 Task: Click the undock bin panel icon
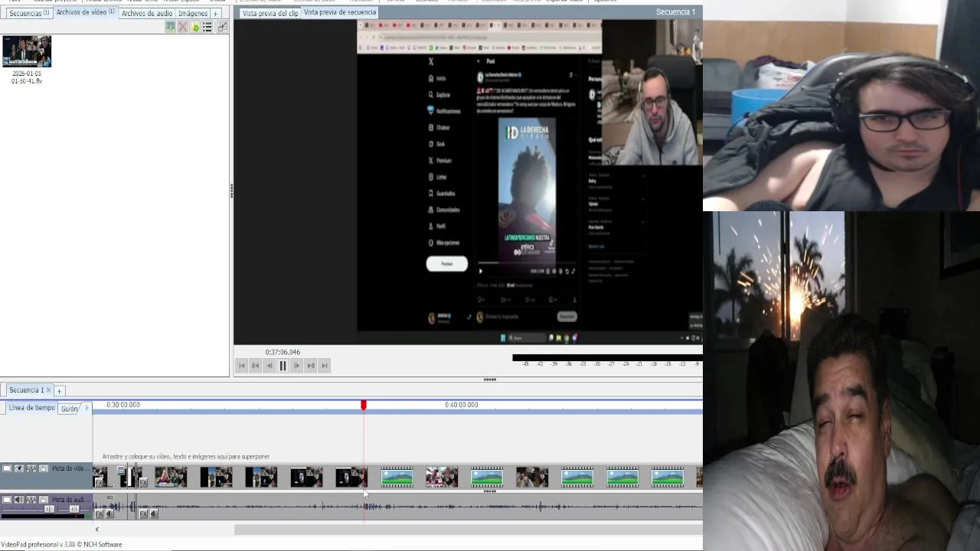point(222,26)
